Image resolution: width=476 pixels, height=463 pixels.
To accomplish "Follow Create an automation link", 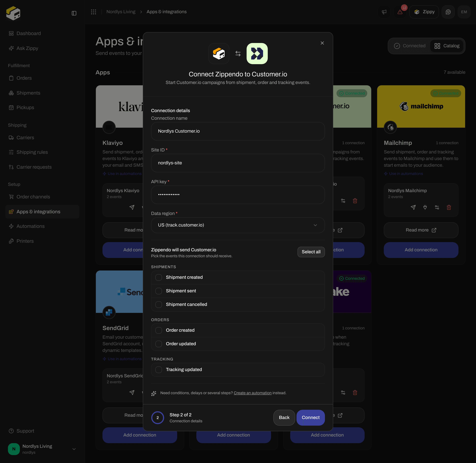I will pos(253,393).
